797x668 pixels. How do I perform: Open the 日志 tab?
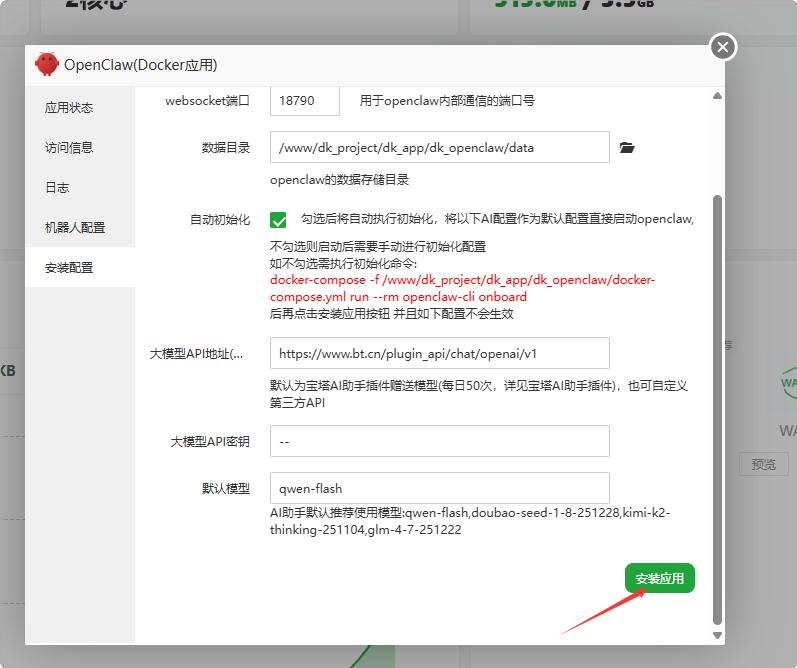click(57, 188)
